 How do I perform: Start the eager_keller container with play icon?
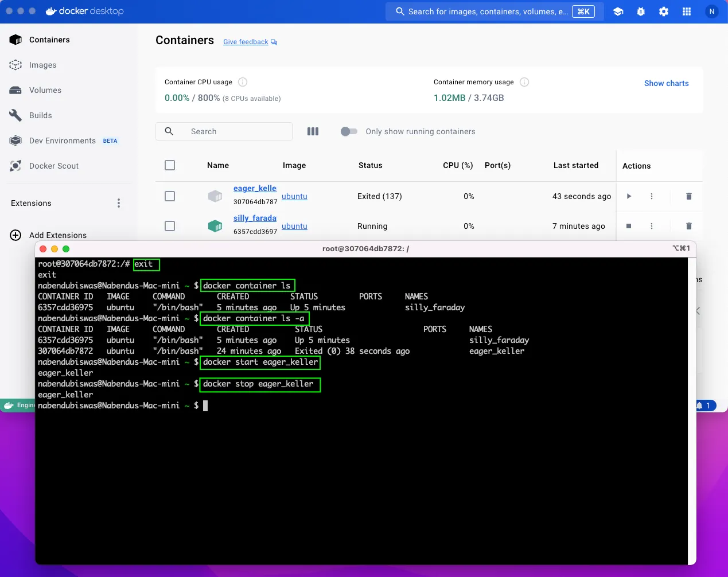point(629,196)
